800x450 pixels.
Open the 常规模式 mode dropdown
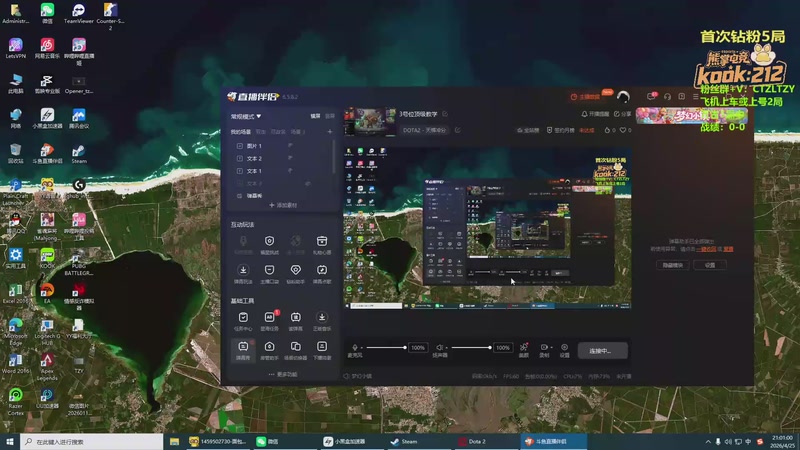pos(246,116)
